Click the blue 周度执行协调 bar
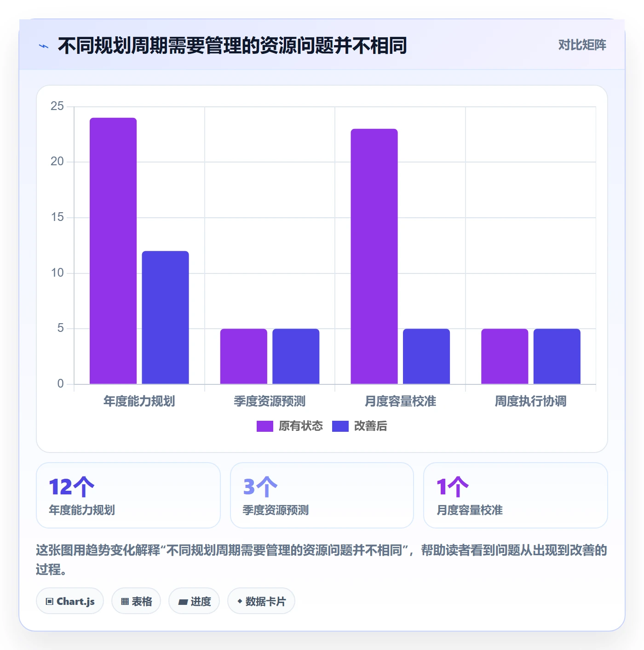 [x=557, y=356]
